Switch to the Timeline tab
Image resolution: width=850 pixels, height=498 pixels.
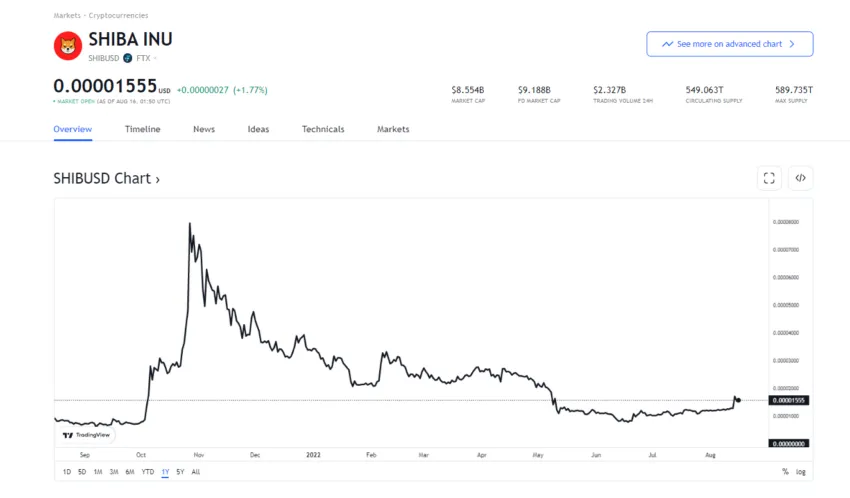coord(143,129)
